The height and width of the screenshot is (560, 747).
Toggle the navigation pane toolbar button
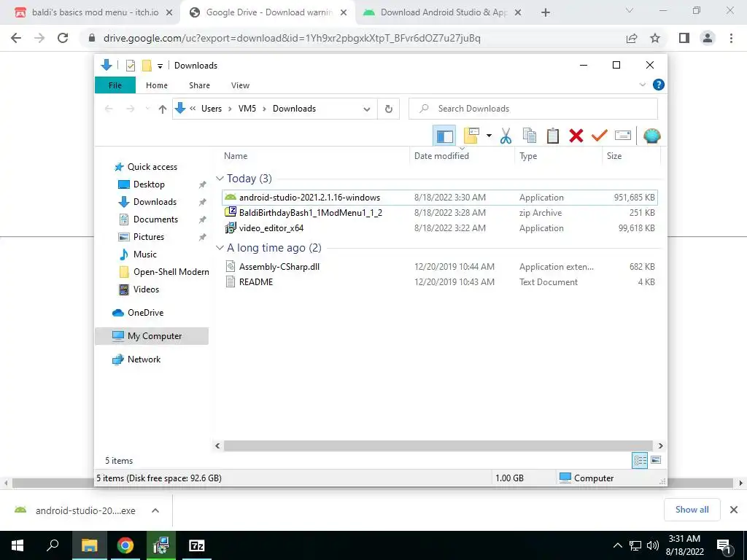444,136
